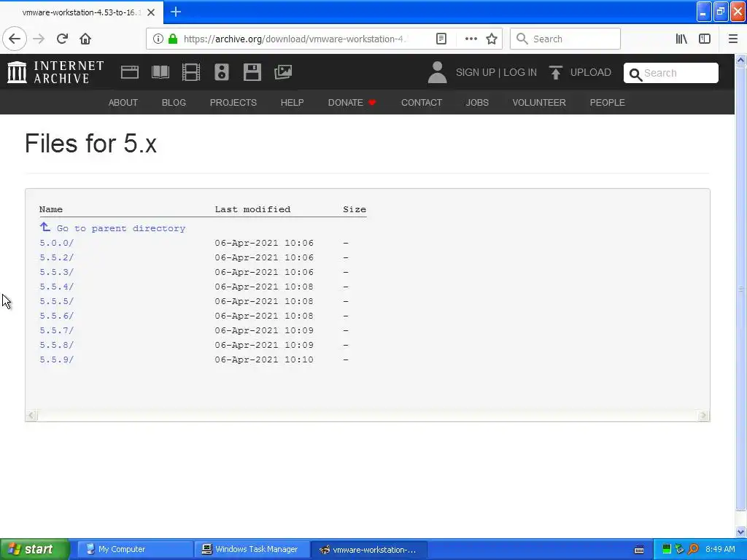This screenshot has height=560, width=747.
Task: Open the PEOPLE menu item
Action: (608, 102)
